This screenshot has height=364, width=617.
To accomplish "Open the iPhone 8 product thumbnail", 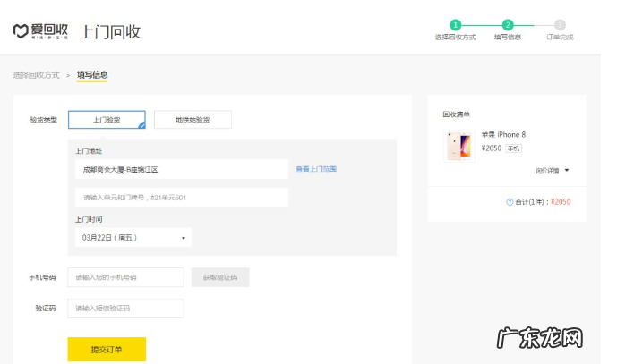I will [459, 147].
